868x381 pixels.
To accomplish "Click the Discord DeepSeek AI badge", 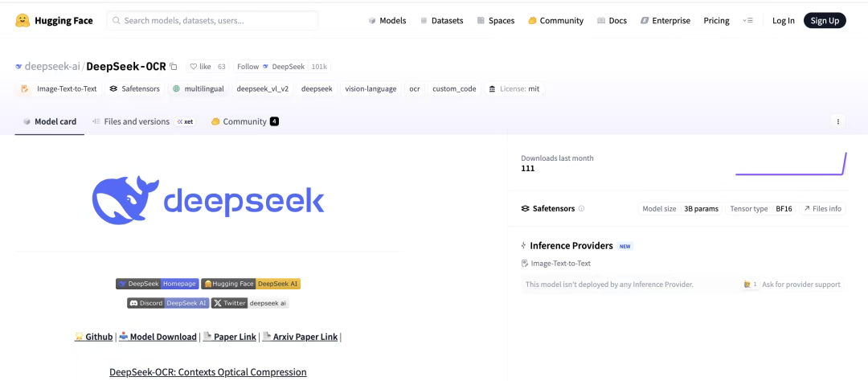I will [167, 303].
